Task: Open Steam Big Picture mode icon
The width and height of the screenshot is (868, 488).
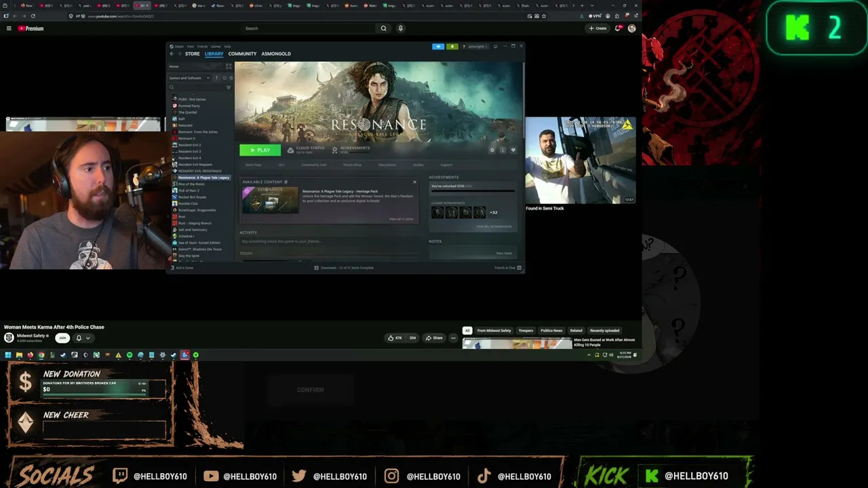Action: [x=496, y=46]
